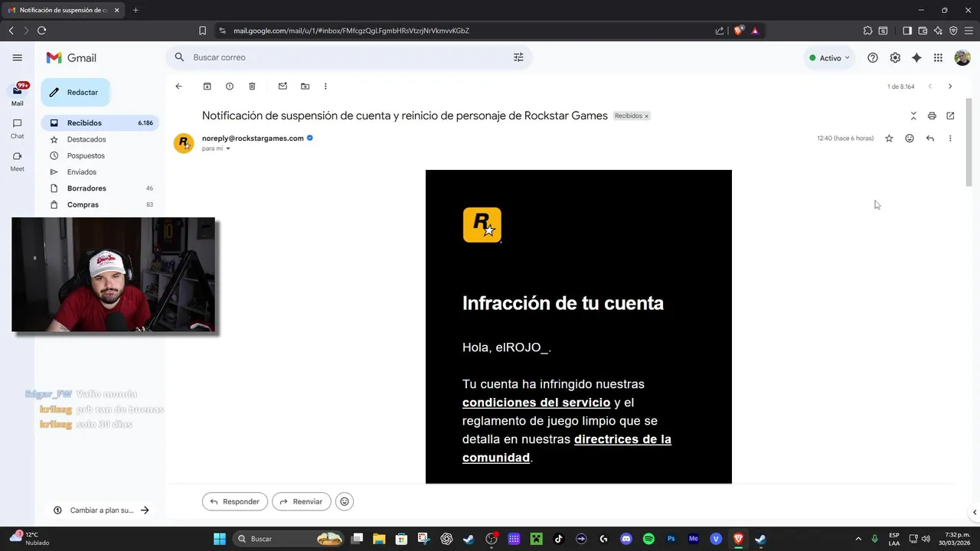The width and height of the screenshot is (980, 551).
Task: Click the Rockstar logo in email body
Action: 482,225
